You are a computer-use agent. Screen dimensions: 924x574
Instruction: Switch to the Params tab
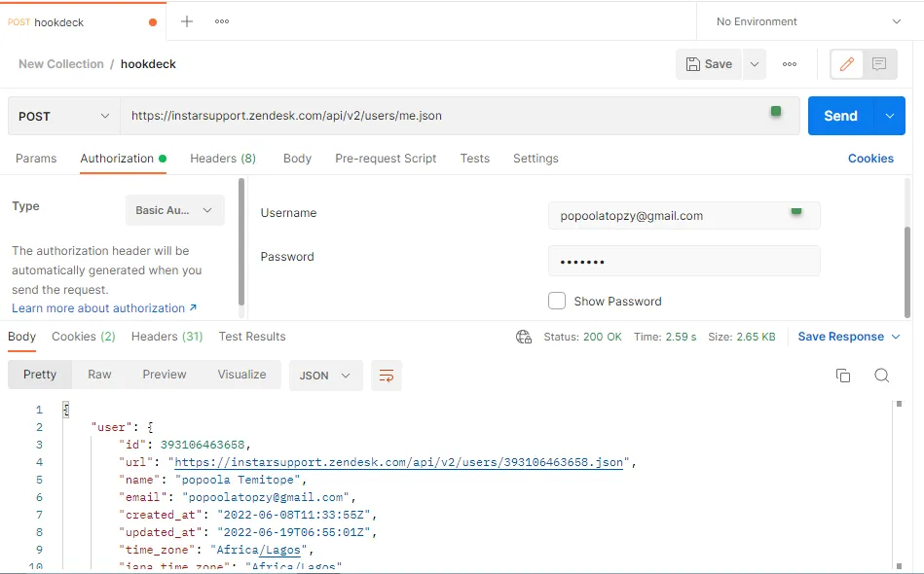point(36,159)
